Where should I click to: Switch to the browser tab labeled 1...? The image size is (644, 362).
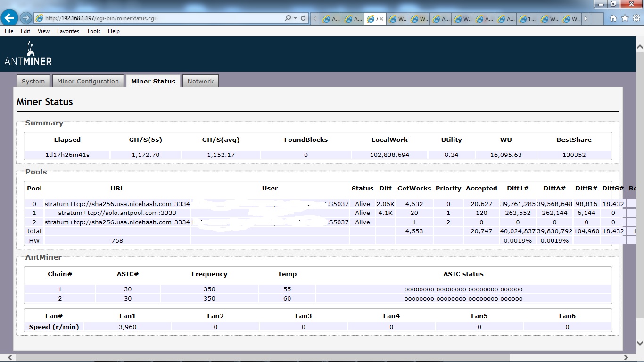[x=528, y=19]
